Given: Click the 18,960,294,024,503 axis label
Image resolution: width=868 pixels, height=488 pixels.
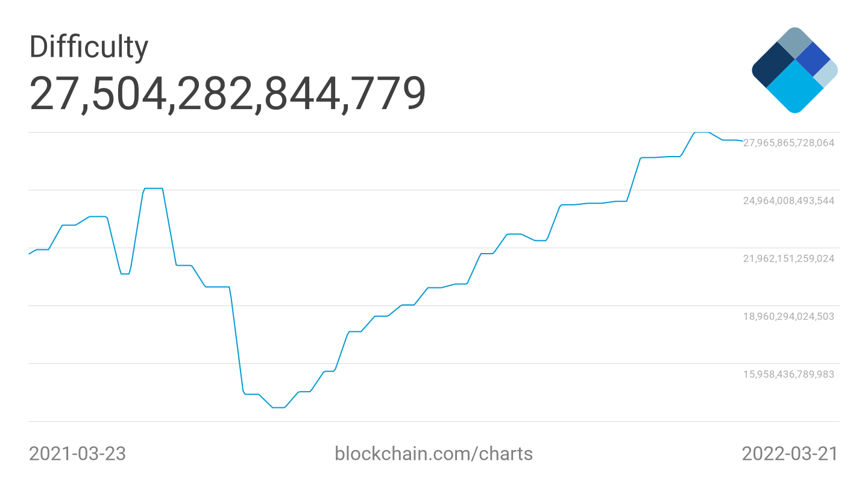Looking at the screenshot, I should 788,316.
